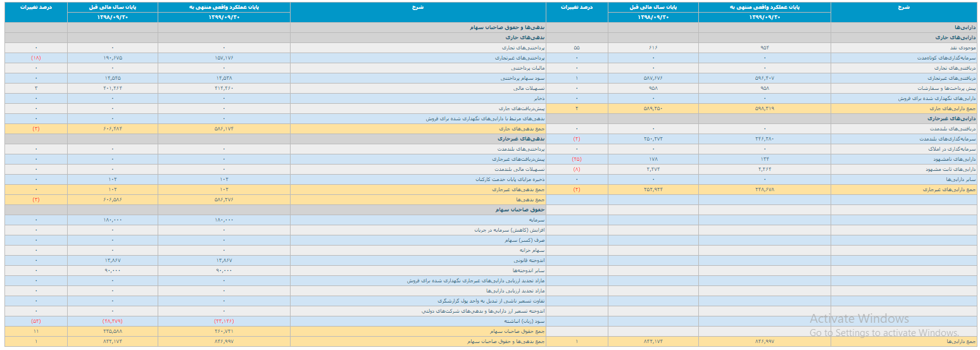The height and width of the screenshot is (350, 980).
Task: Click the value ۲۴۶,۲۸۰
Action: pyautogui.click(x=764, y=139)
